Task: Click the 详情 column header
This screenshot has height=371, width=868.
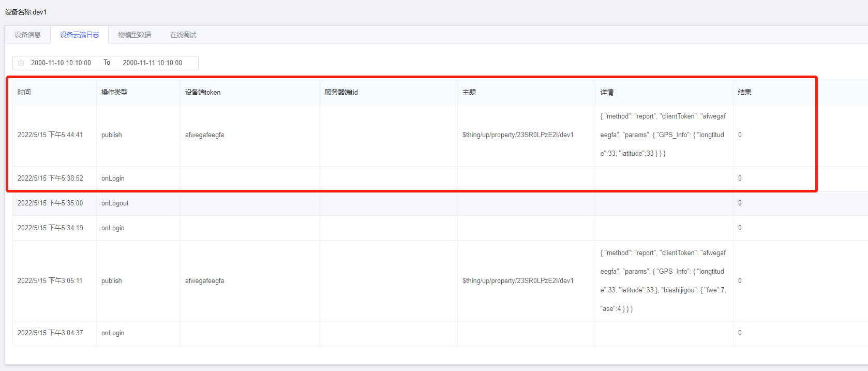Action: click(607, 92)
